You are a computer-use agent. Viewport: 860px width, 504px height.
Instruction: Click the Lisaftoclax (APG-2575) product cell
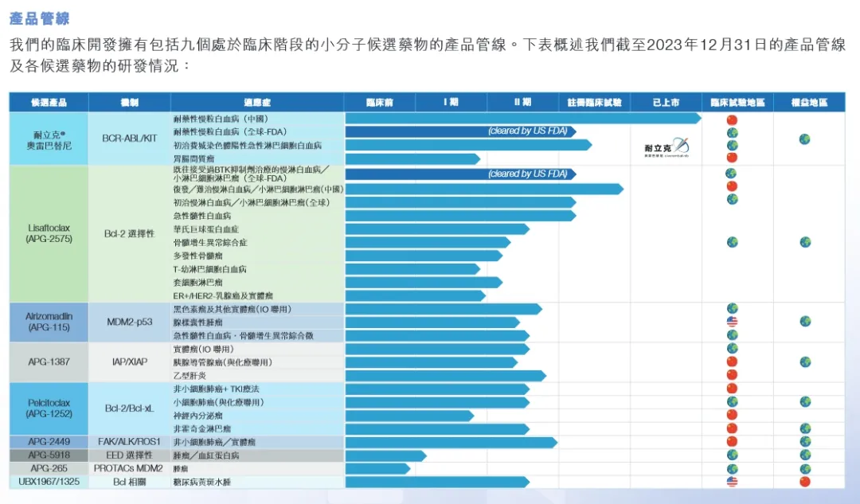point(49,233)
